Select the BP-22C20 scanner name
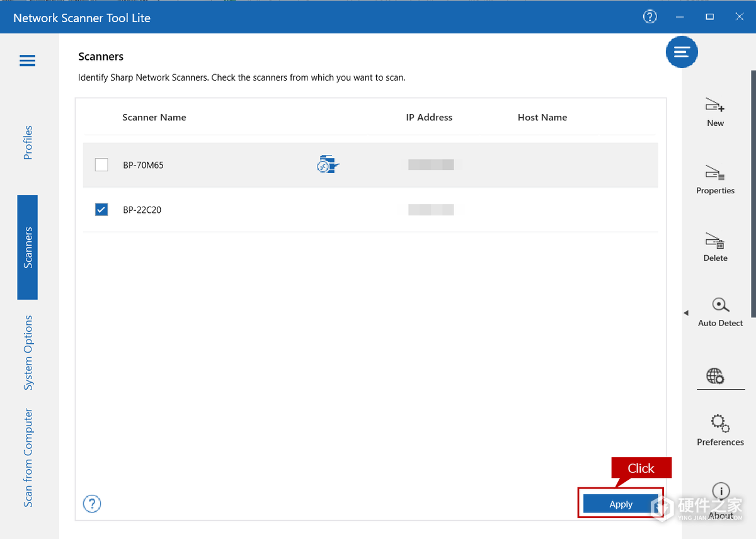The image size is (756, 539). pyautogui.click(x=142, y=210)
